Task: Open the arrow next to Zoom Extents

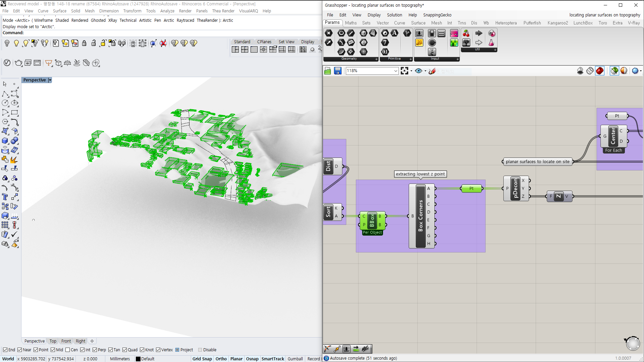Action: click(x=411, y=71)
